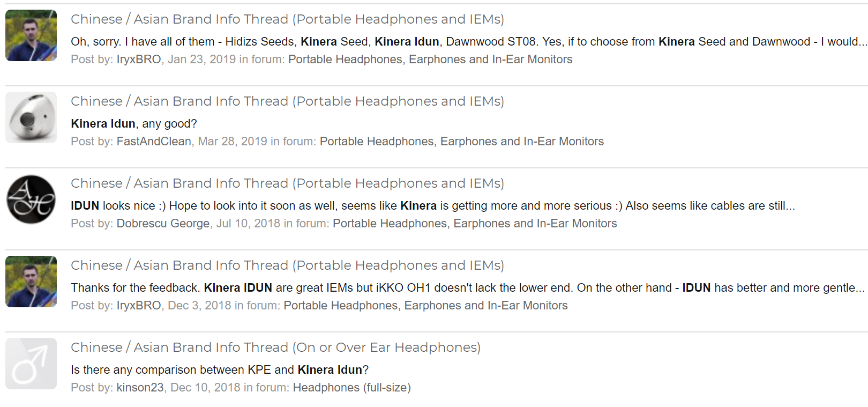Click the Dobrescu George username link

coord(163,224)
